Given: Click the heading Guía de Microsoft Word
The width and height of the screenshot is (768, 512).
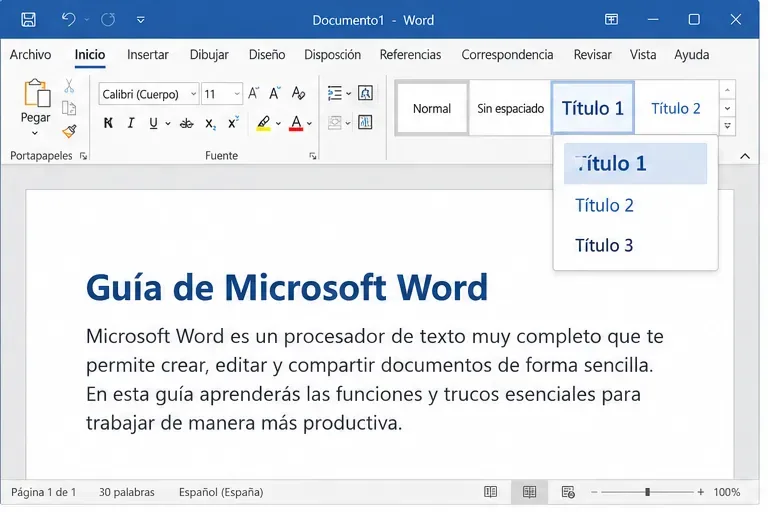Looking at the screenshot, I should (x=287, y=288).
